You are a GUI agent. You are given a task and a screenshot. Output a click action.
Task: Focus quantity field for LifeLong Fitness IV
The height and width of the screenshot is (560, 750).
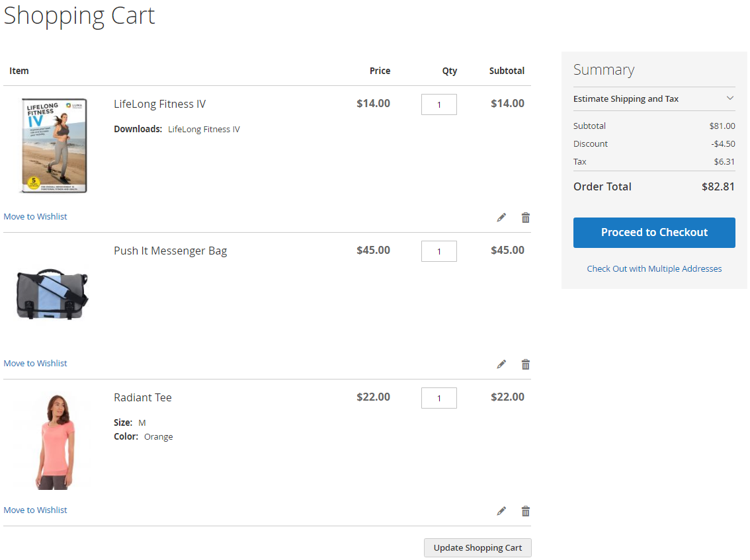click(x=438, y=104)
